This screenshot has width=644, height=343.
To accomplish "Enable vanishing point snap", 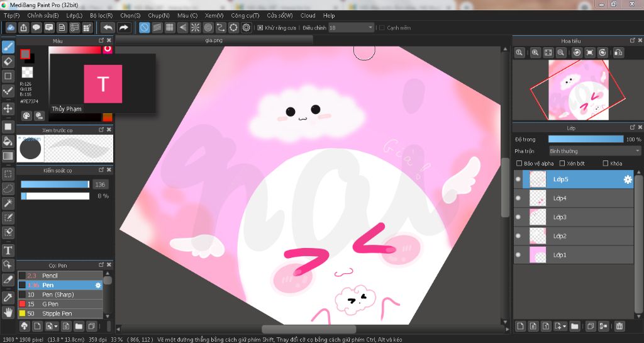I will pyautogui.click(x=183, y=28).
